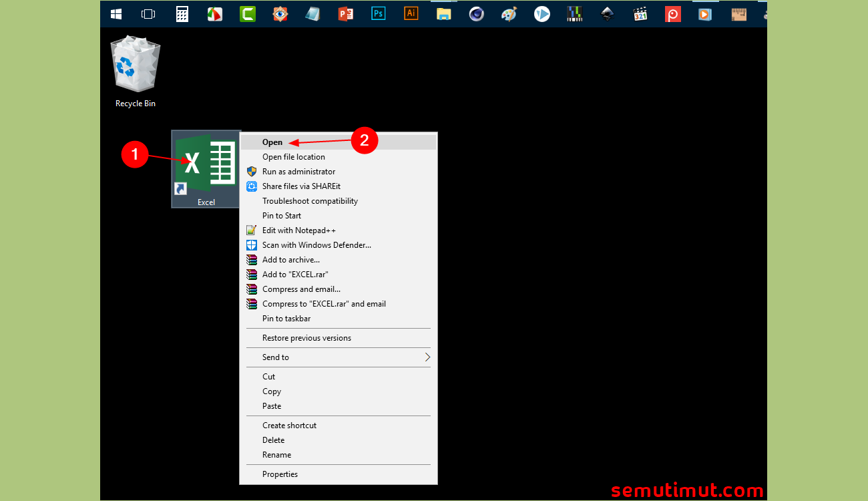Choose Add to archive option
The image size is (868, 501).
[x=339, y=260]
